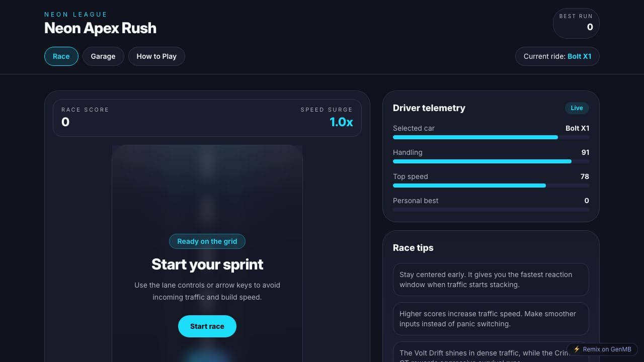Click the Top speed stat bar
644x362 pixels.
pos(491,186)
